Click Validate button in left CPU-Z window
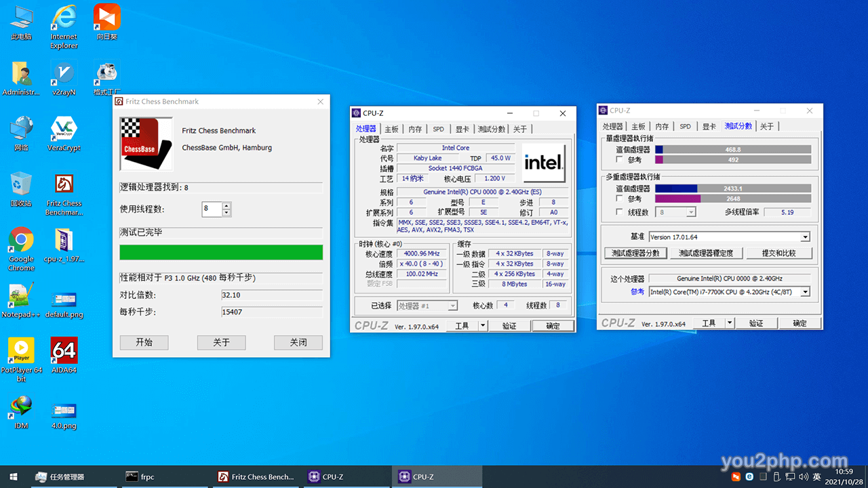 pyautogui.click(x=509, y=326)
